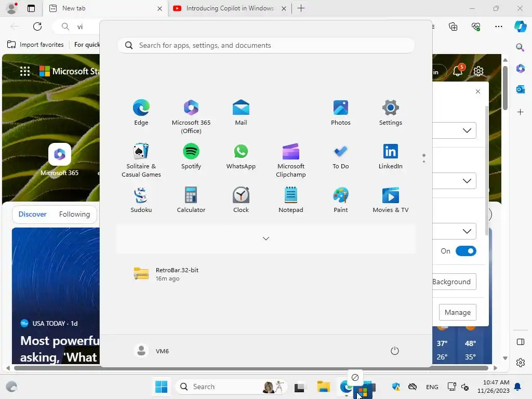Launch Solitaire & Casual Games
Screen dimensions: 532x399
141,160
